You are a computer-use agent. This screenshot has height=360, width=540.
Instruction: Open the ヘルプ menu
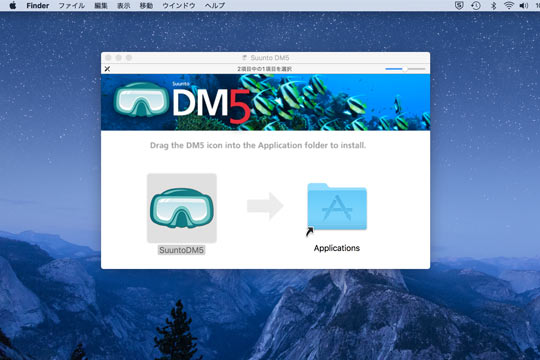(215, 6)
